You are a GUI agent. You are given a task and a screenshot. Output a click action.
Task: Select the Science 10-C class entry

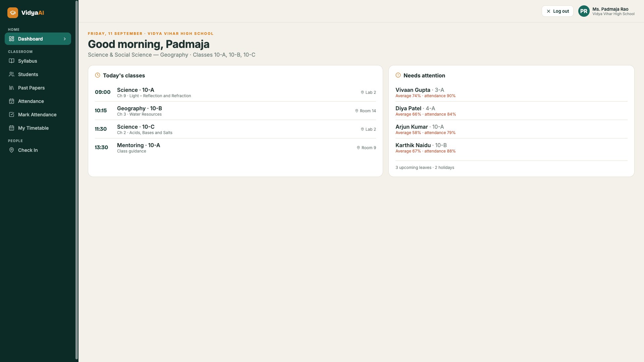pos(235,129)
